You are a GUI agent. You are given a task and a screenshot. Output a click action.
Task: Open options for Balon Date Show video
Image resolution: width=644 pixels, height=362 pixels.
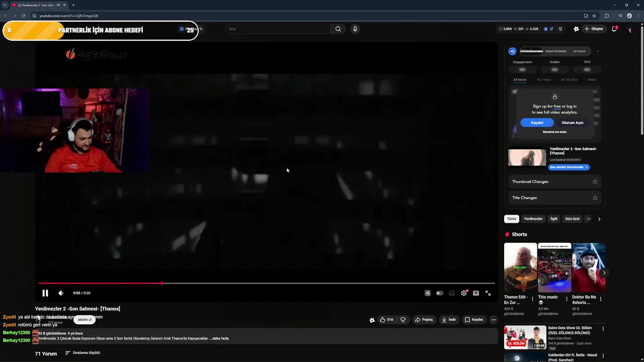(603, 329)
